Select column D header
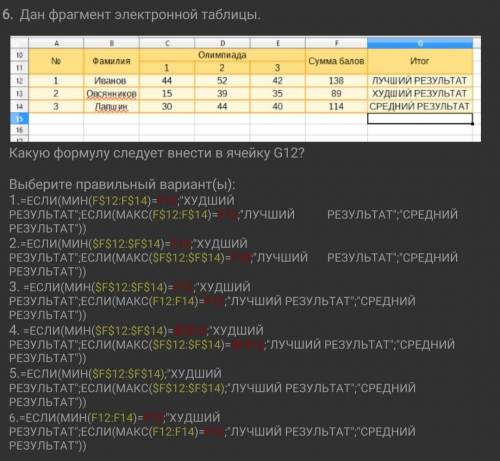 coord(222,43)
